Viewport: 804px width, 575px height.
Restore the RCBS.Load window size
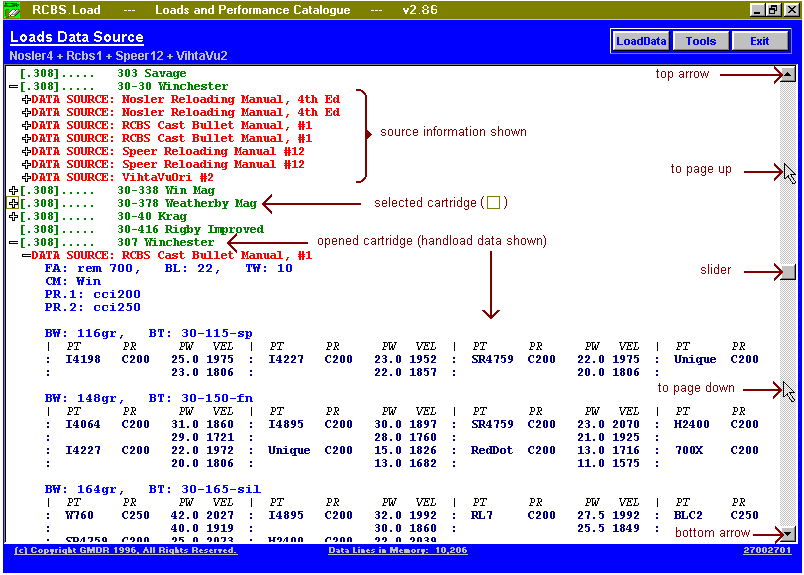point(774,10)
